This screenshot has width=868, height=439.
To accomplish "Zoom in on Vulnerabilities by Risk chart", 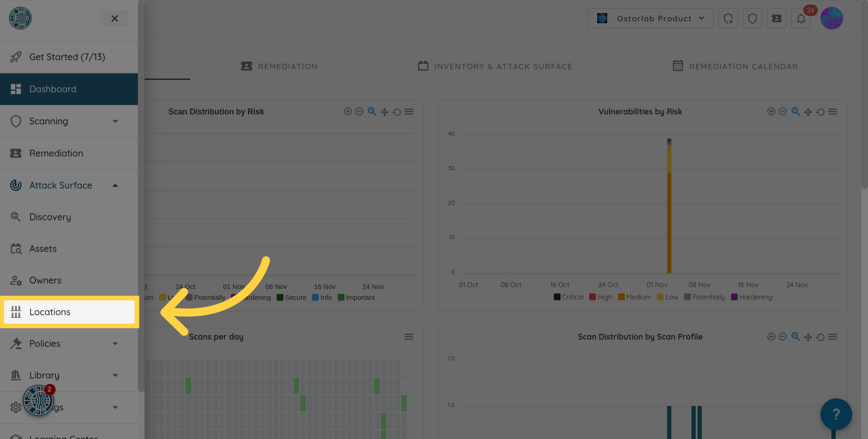I will [x=771, y=112].
